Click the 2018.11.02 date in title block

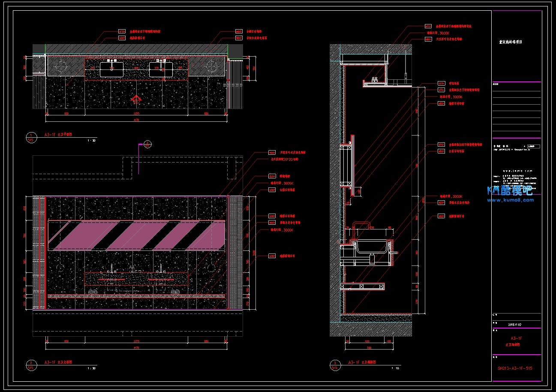514,324
